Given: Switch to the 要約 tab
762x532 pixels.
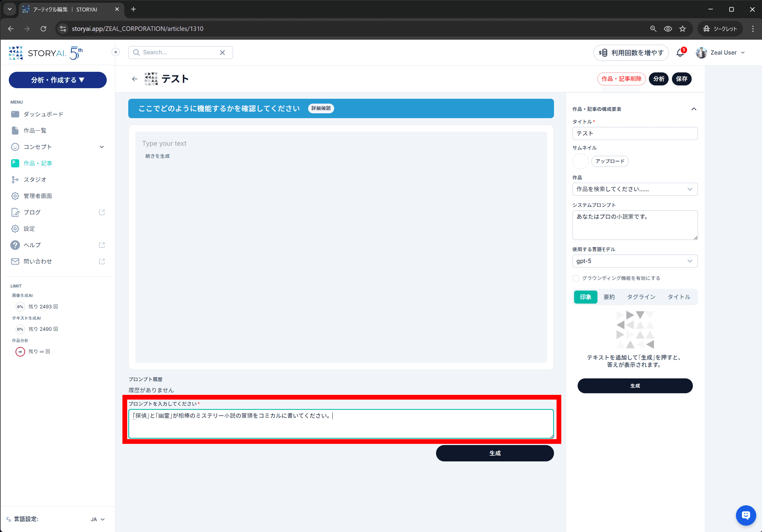Looking at the screenshot, I should (609, 297).
